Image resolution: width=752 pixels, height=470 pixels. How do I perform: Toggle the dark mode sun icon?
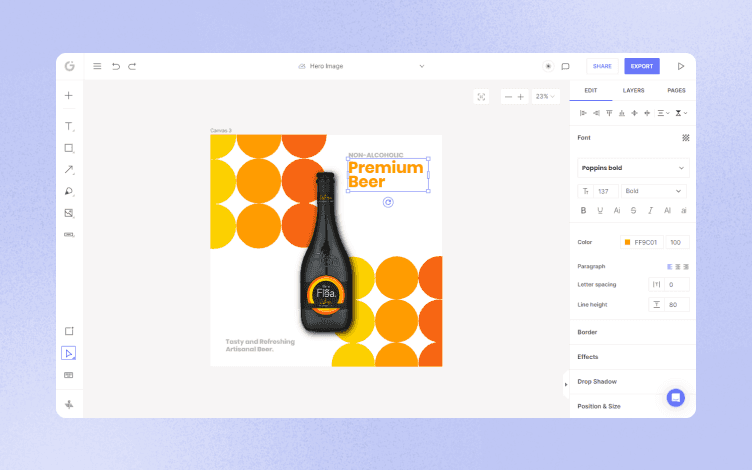point(548,66)
